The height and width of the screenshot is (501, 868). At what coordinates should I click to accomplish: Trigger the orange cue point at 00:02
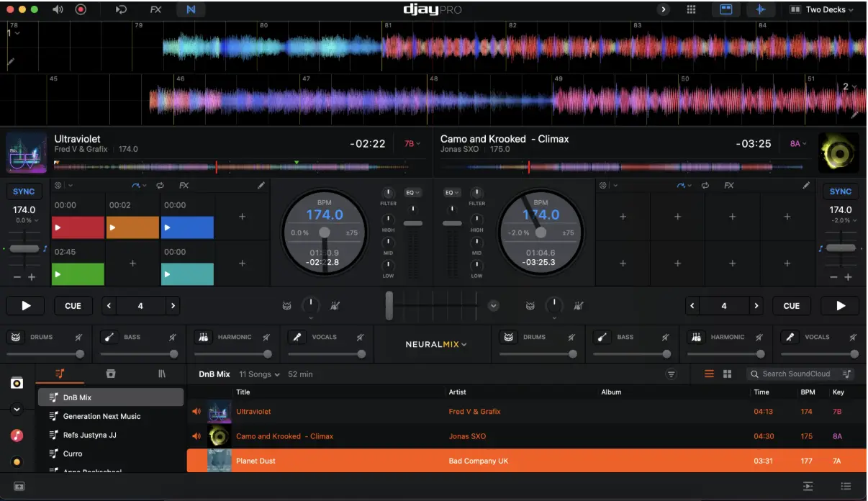(132, 227)
